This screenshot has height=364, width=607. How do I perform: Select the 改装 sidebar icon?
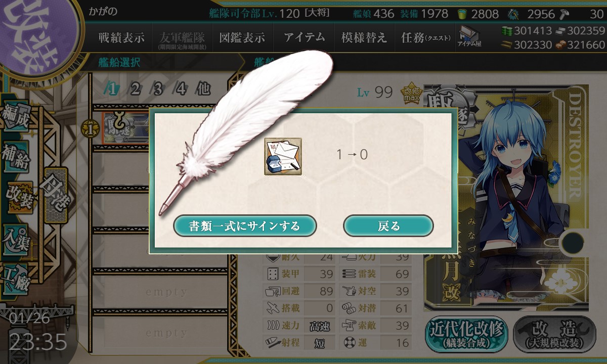coord(19,197)
